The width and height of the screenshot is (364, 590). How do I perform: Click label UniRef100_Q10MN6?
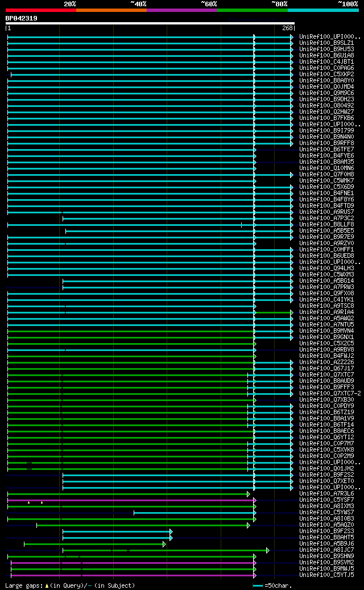point(326,168)
